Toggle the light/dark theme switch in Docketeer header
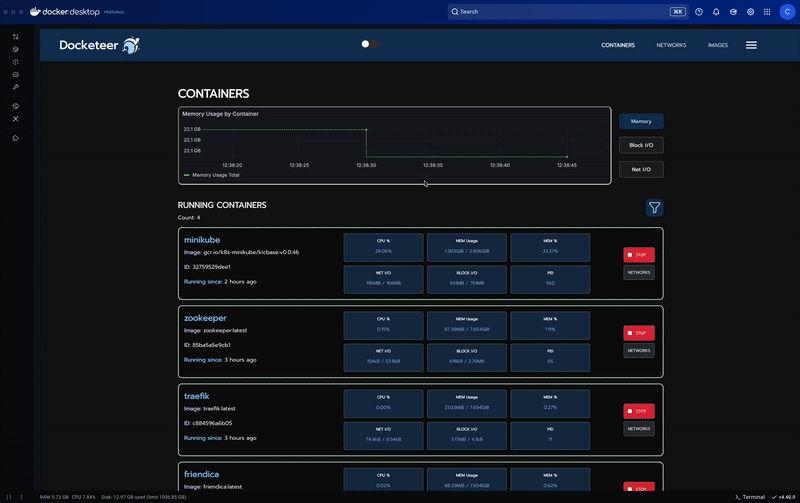The image size is (800, 503). coord(369,44)
